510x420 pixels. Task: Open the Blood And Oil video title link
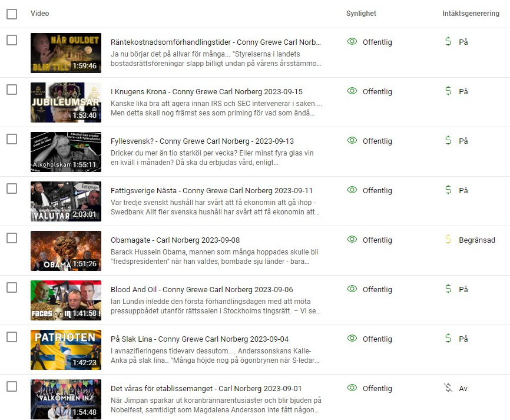click(201, 289)
